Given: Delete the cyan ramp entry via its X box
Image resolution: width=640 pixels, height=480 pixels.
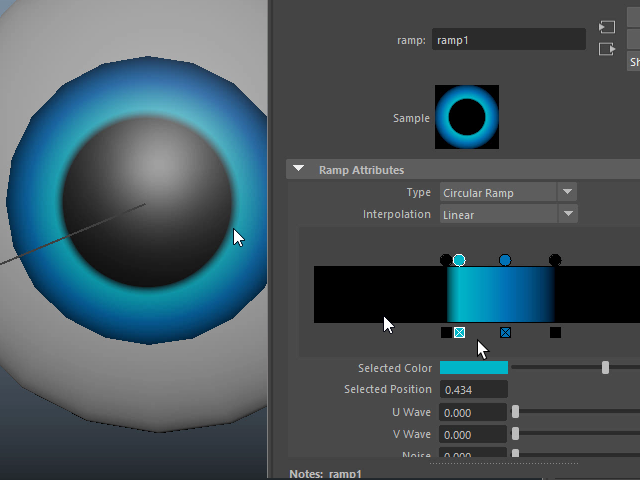Looking at the screenshot, I should (459, 332).
